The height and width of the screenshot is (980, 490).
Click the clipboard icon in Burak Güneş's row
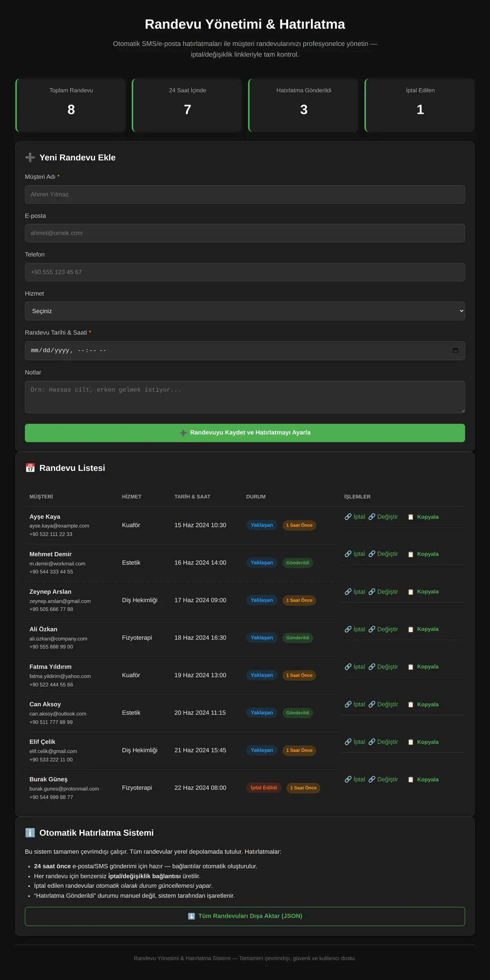[x=411, y=780]
